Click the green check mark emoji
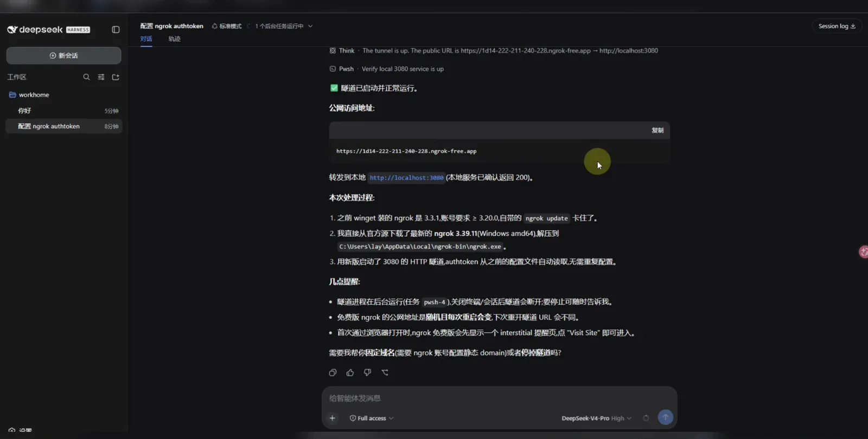 point(334,88)
